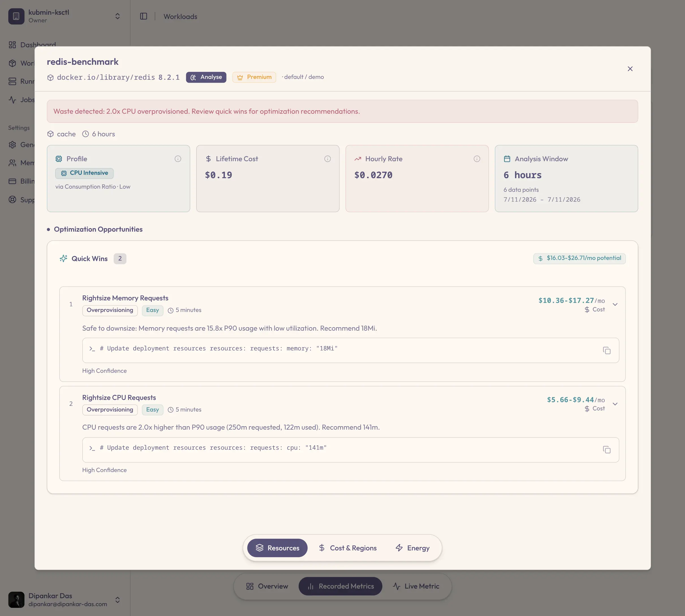Click the $16.03-$26.71/mo potential badge
685x616 pixels.
[580, 258]
